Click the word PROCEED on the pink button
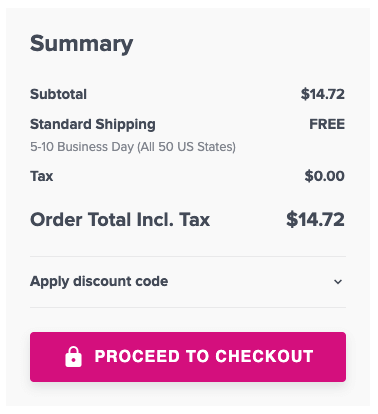 coord(137,356)
